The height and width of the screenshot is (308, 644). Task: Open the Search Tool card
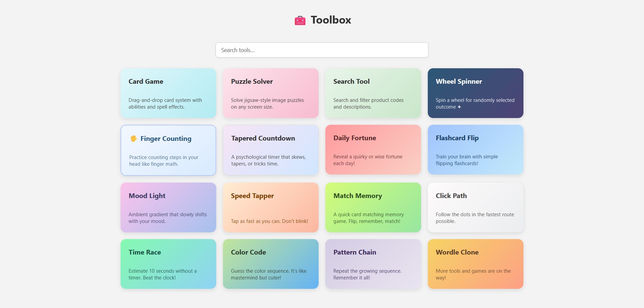point(373,93)
